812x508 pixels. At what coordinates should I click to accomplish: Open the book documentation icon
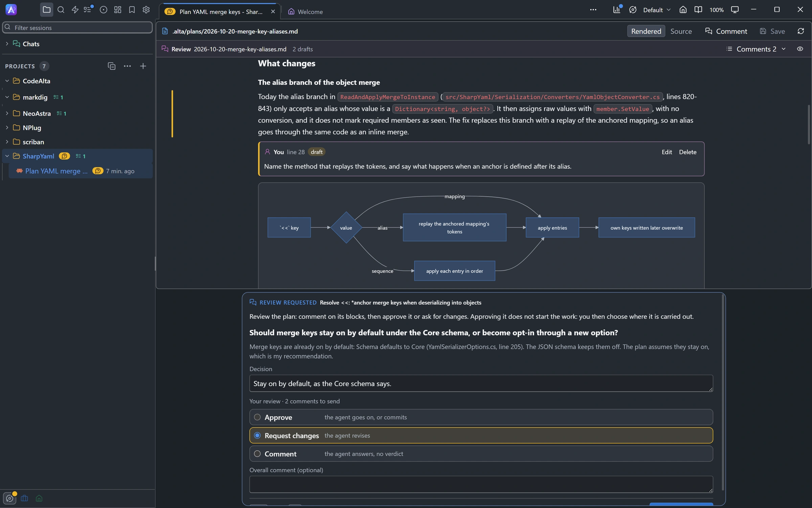(x=698, y=9)
